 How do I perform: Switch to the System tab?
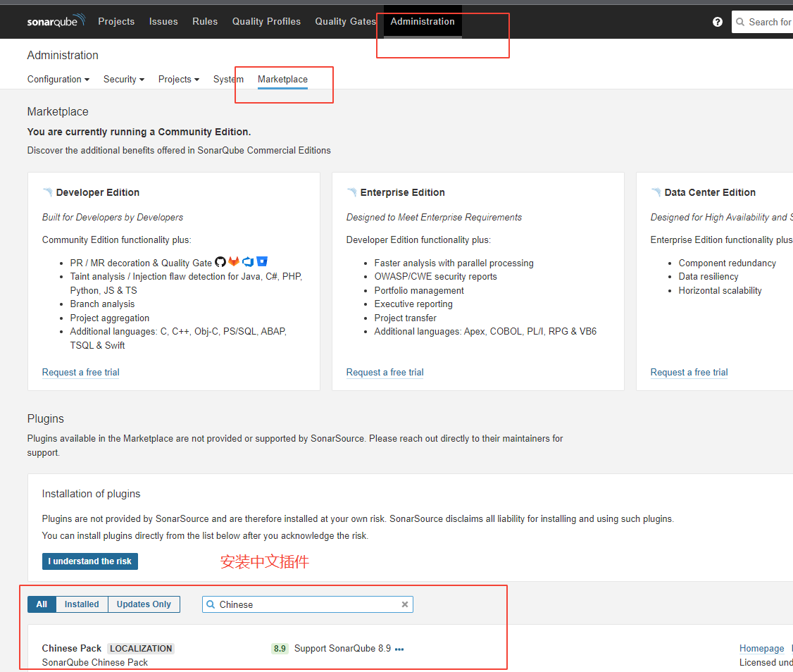[229, 80]
